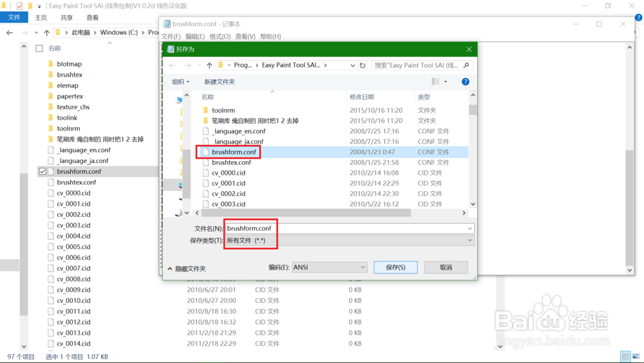Viewport: 644px width, 363px height.
Task: Expand address path history dropdown
Action: [352, 65]
